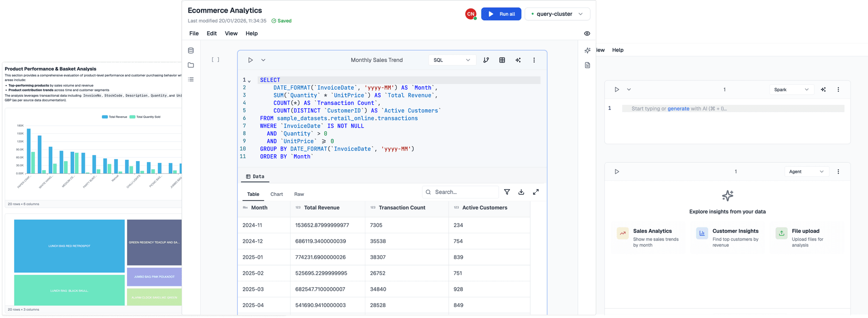This screenshot has width=868, height=318.
Task: Open the query-cluster selector dropdown
Action: point(557,14)
